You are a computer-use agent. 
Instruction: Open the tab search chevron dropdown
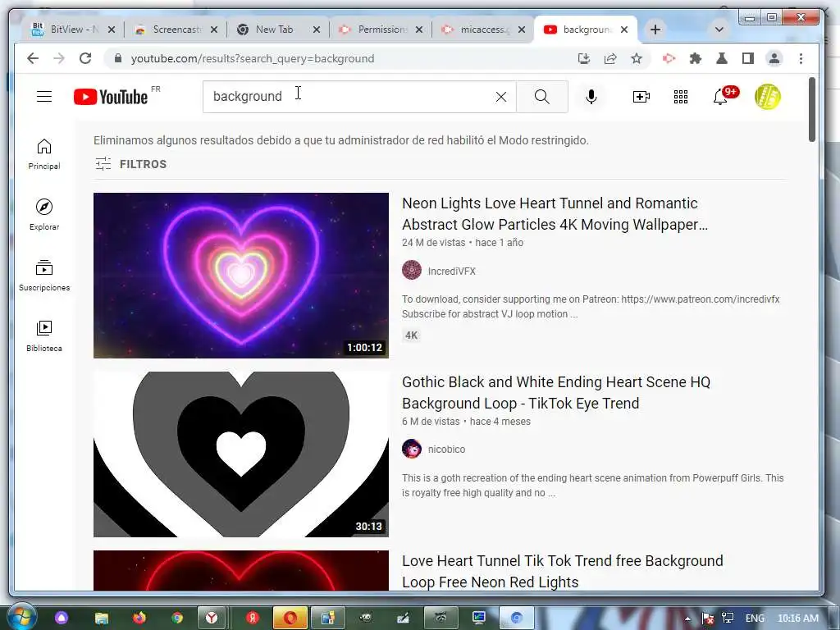coord(719,30)
